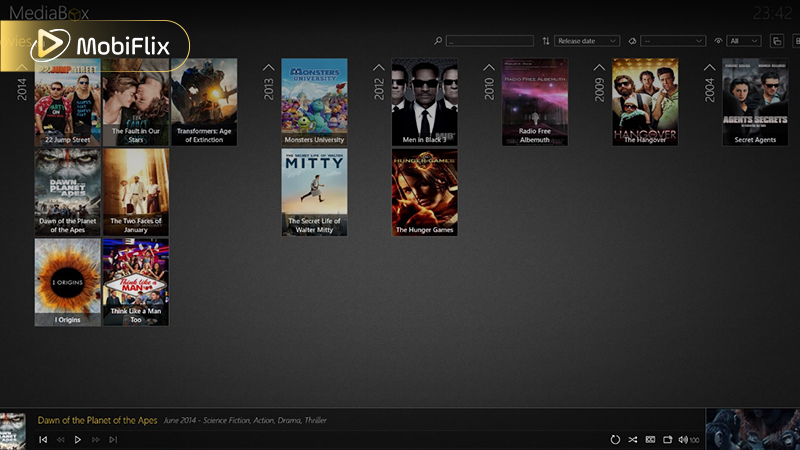Select The Fault in Our Stars poster

136,102
